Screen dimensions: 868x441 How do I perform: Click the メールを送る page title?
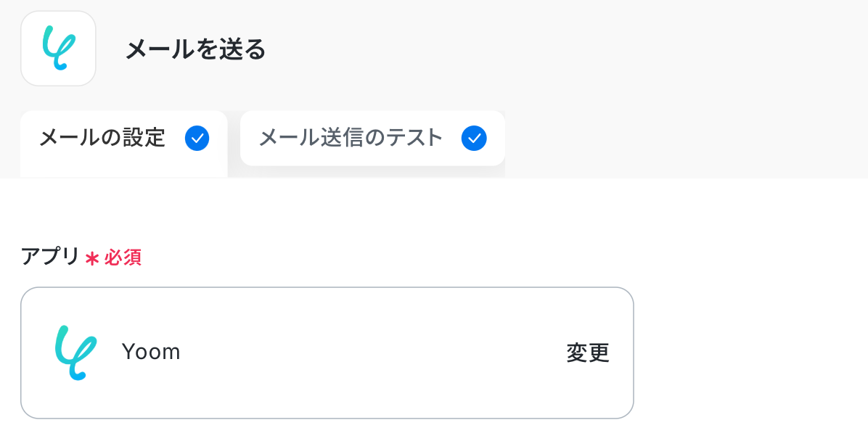coord(195,49)
